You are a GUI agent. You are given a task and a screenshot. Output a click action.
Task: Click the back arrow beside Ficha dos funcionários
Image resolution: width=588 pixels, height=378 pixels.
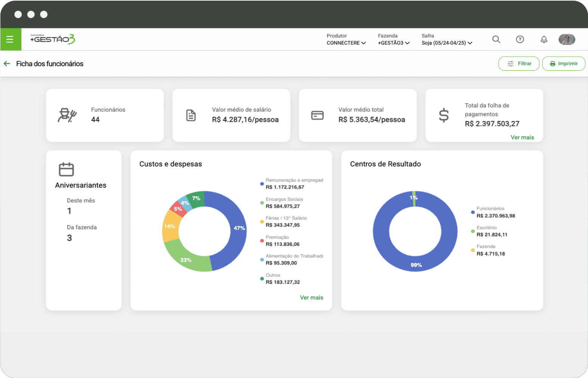(7, 64)
